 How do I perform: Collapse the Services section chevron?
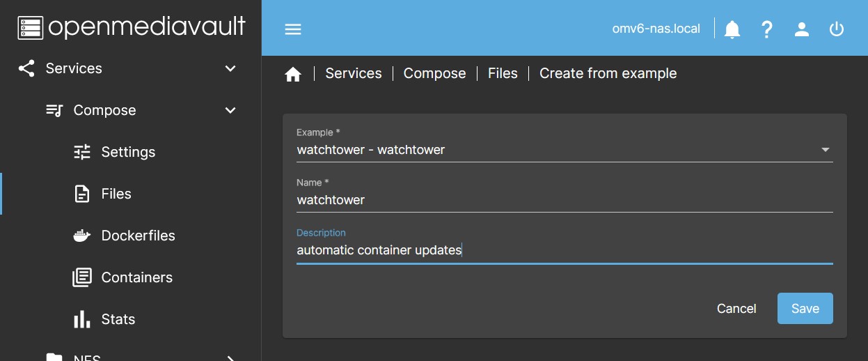click(x=230, y=68)
